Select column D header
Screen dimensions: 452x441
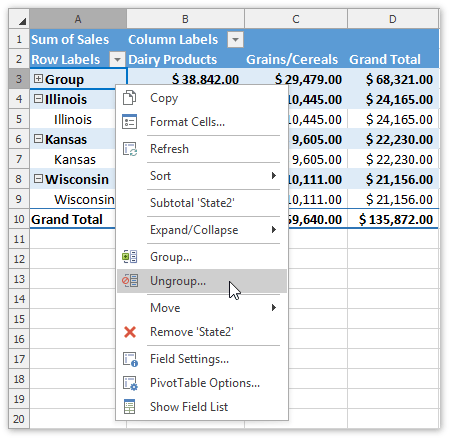pos(393,19)
